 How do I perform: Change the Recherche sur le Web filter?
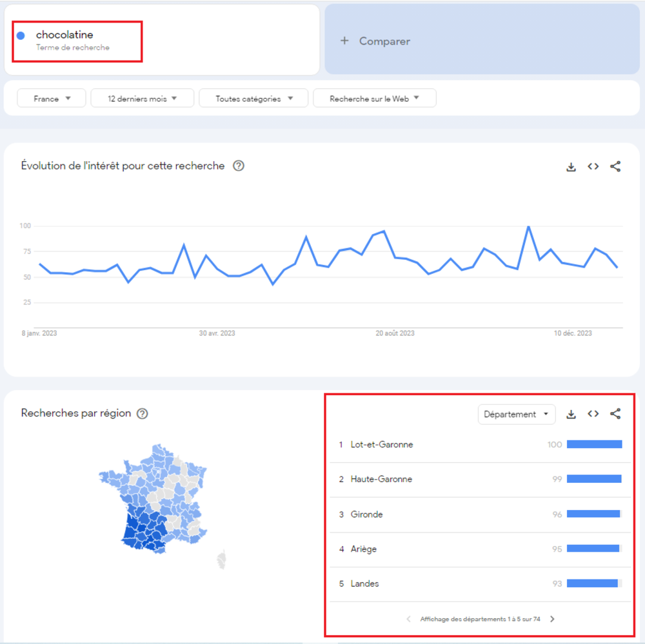pos(374,99)
